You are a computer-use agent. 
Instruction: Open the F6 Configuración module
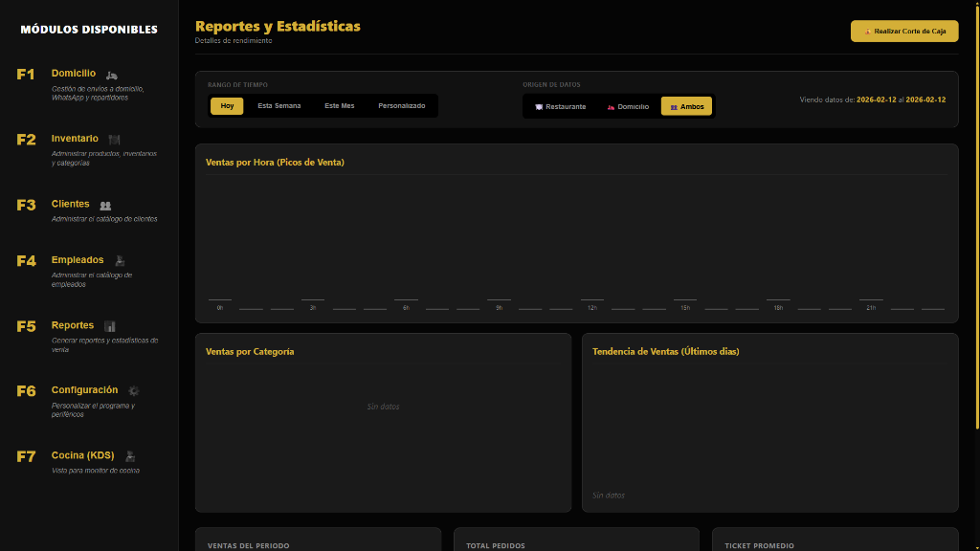point(84,390)
